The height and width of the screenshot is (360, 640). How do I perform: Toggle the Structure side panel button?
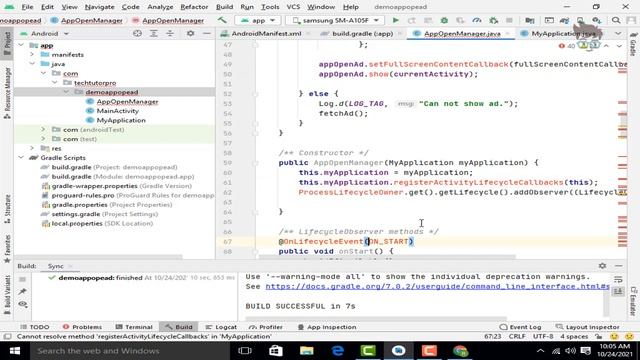pyautogui.click(x=7, y=209)
